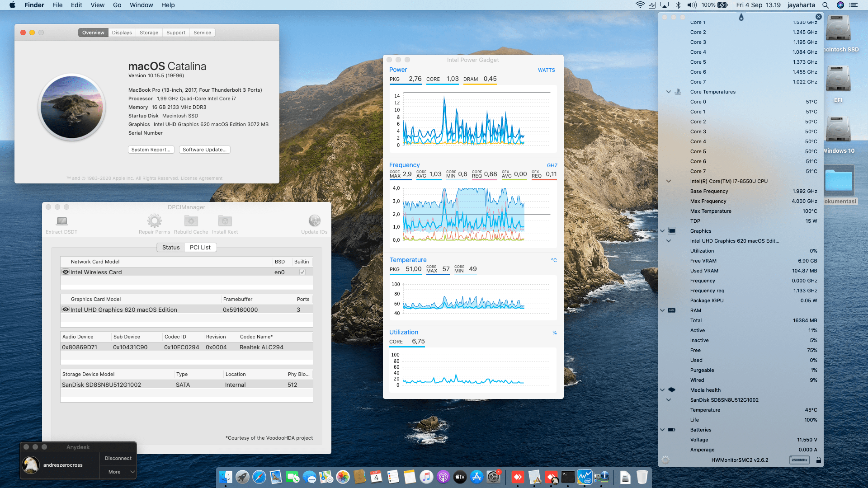Click the water drop icon atop HWMonitorSMC2
This screenshot has height=488, width=868.
coord(741,17)
